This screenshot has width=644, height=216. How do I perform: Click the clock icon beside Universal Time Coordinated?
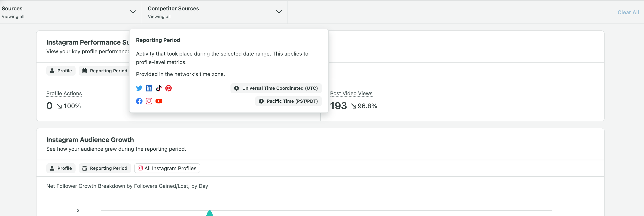coord(237,88)
